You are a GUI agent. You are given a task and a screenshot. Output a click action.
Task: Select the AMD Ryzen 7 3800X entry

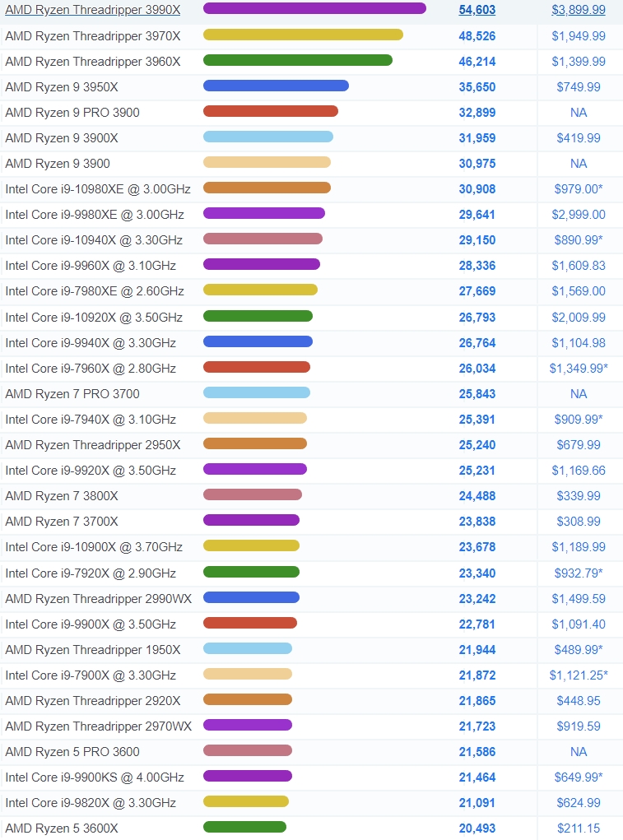(62, 496)
